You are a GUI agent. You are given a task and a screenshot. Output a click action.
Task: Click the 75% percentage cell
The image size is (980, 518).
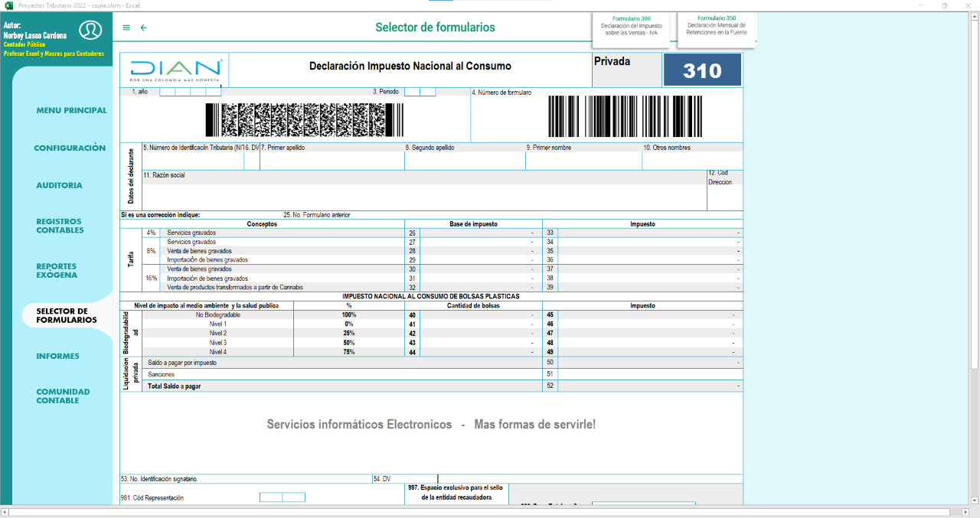click(349, 352)
